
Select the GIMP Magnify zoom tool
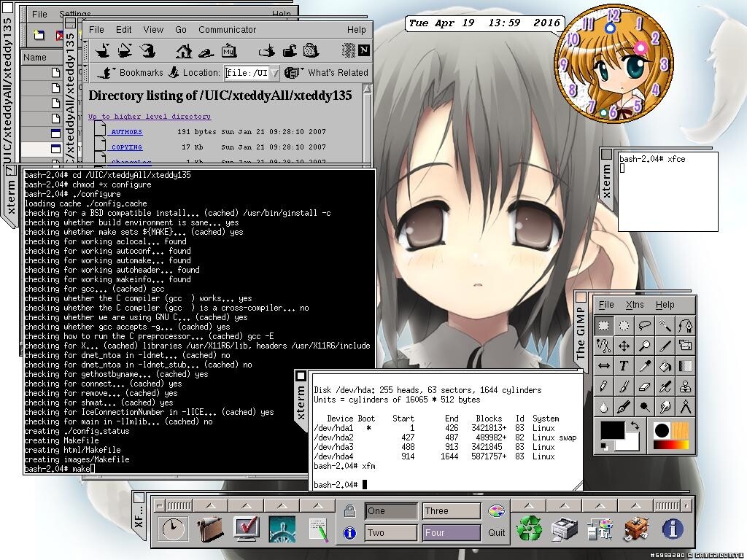[x=644, y=346]
